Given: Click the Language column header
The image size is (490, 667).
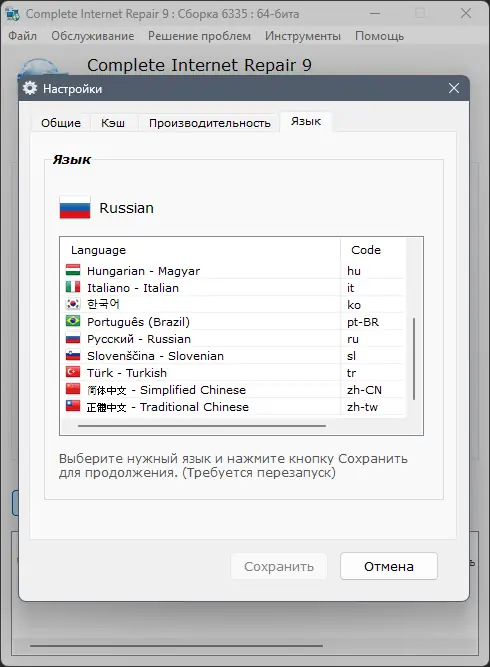Looking at the screenshot, I should 201,250.
